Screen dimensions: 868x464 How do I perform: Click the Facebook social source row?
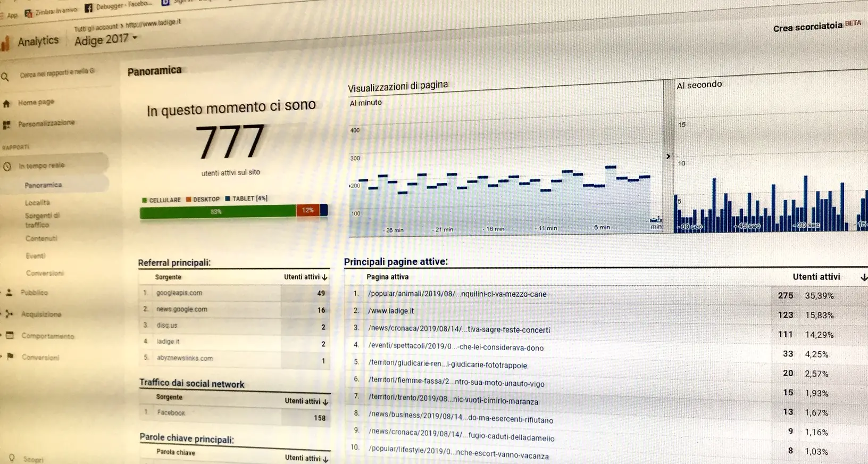235,416
